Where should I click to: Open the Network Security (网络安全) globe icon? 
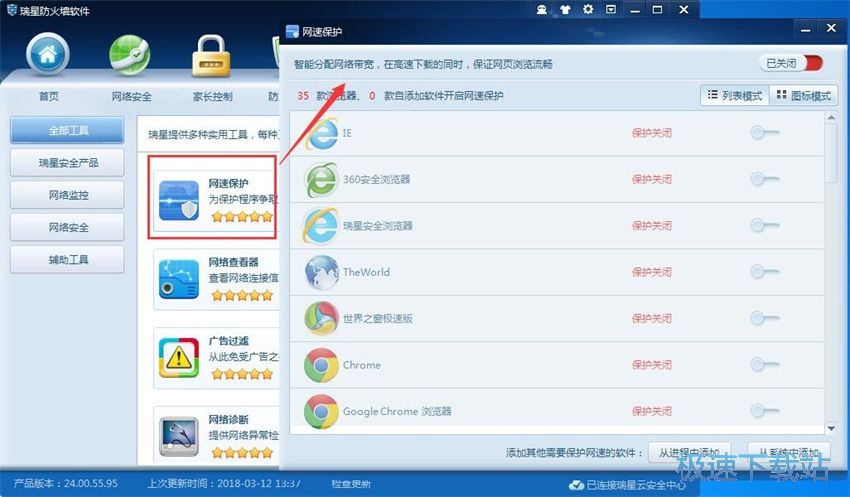pyautogui.click(x=130, y=55)
